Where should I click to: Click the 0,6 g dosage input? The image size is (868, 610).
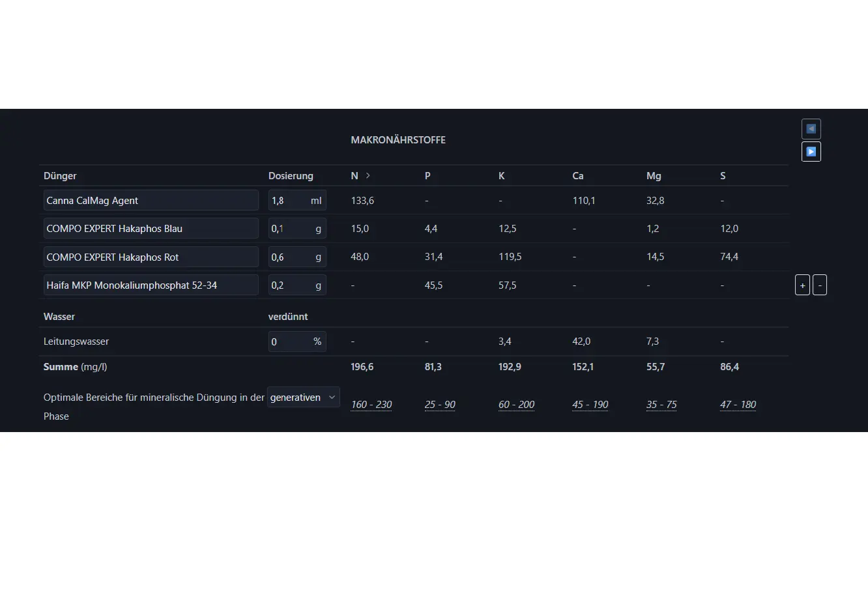point(288,257)
